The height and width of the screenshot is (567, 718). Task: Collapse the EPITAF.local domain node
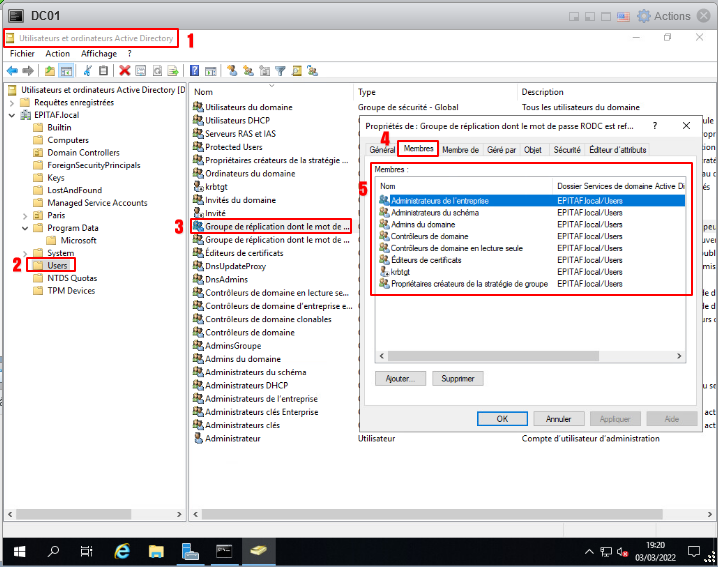pos(12,115)
